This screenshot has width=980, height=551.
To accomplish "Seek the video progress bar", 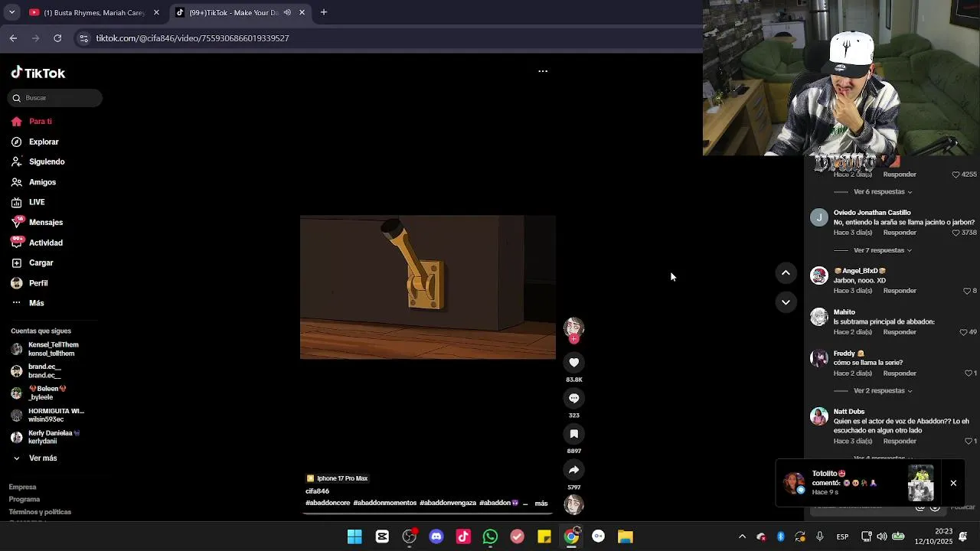I will click(428, 513).
